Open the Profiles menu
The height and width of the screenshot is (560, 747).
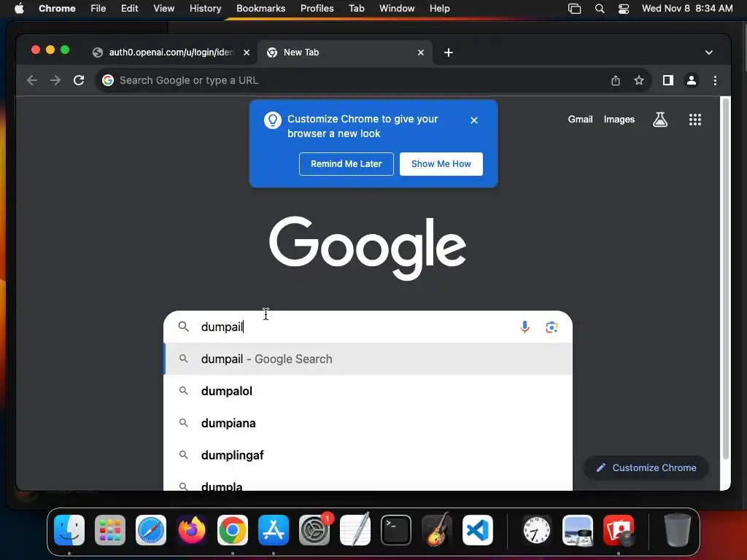317,8
